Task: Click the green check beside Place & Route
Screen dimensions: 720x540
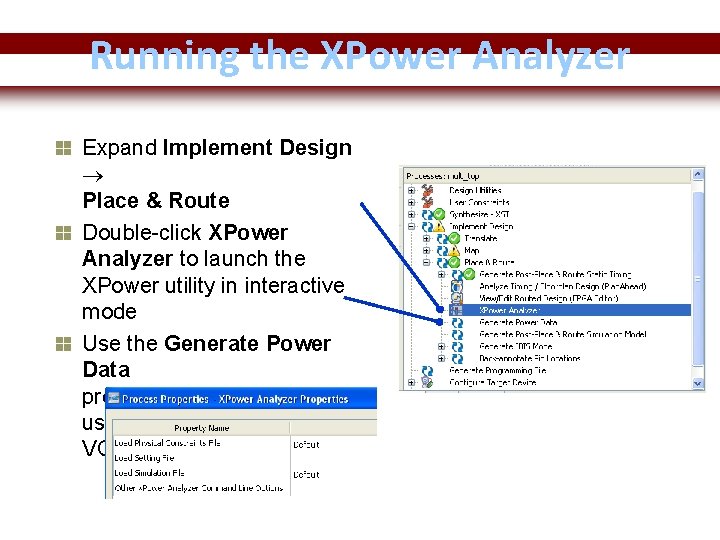Action: tap(454, 262)
